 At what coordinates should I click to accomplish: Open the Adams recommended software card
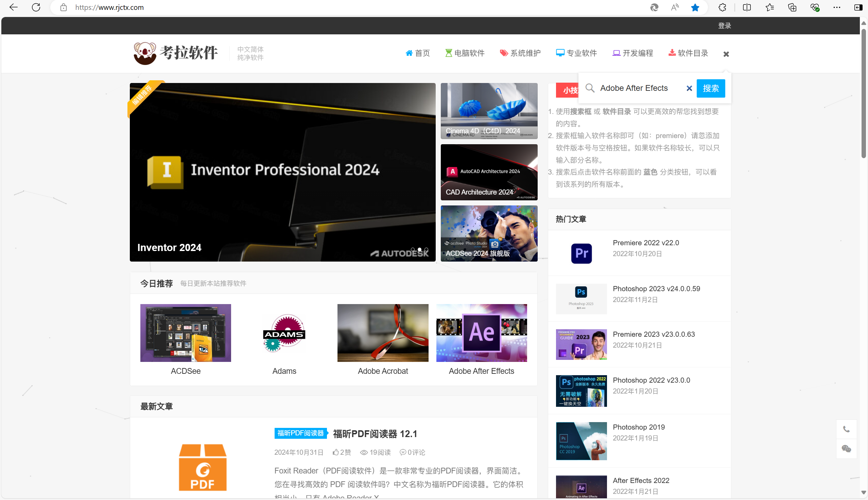284,340
